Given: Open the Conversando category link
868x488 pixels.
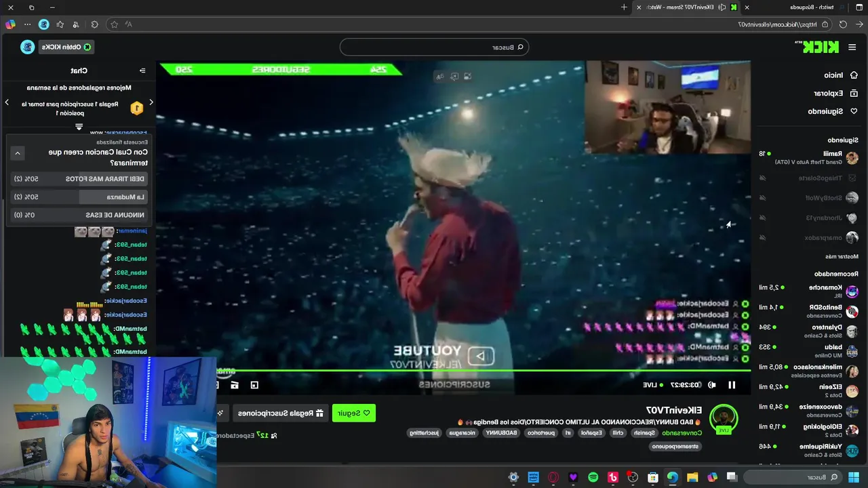Looking at the screenshot, I should [682, 433].
